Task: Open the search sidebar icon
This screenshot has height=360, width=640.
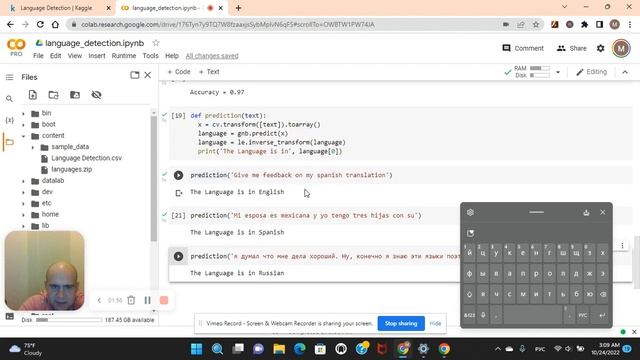Action: click(x=9, y=99)
